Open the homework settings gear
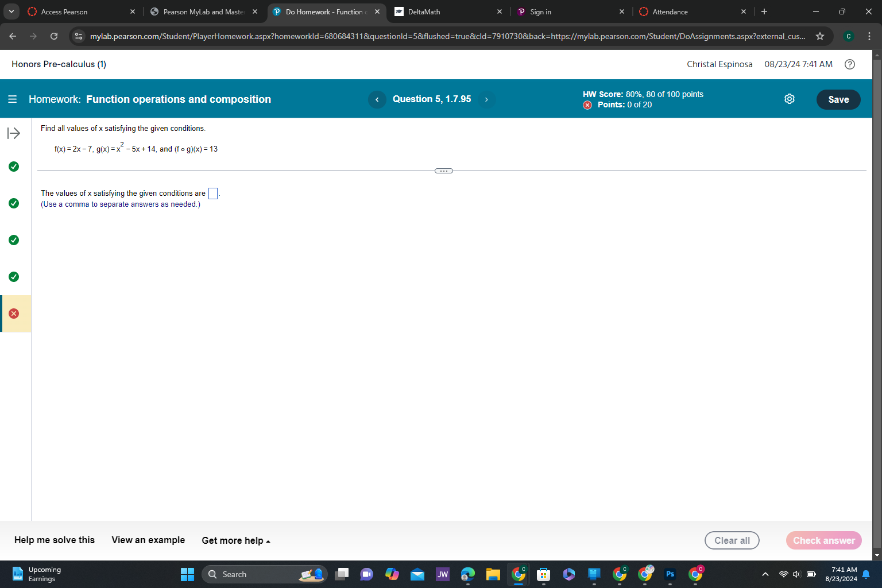This screenshot has height=588, width=882. click(790, 99)
